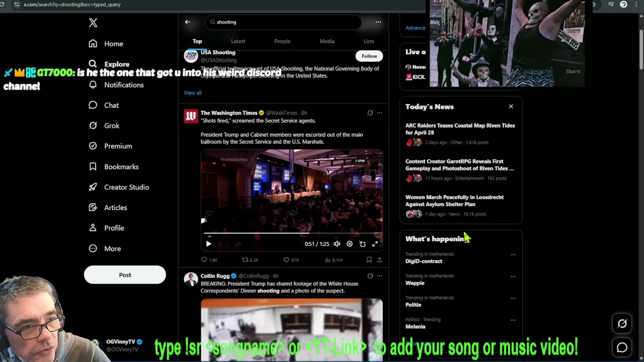Open Chat in the sidebar

104,105
